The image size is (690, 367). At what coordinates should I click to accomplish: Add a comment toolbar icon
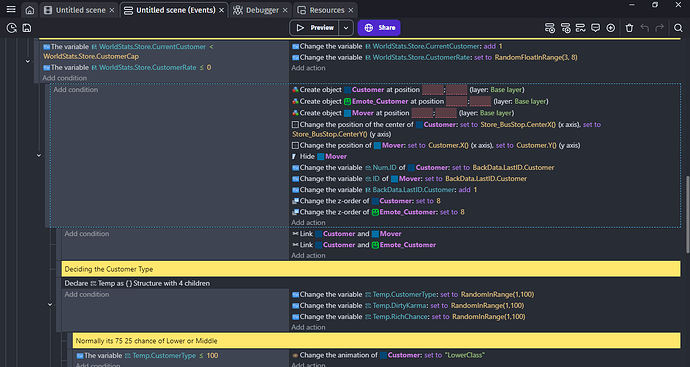pos(595,28)
